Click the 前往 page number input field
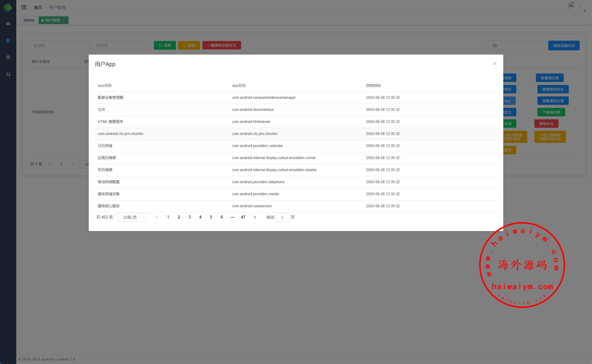 [x=282, y=217]
